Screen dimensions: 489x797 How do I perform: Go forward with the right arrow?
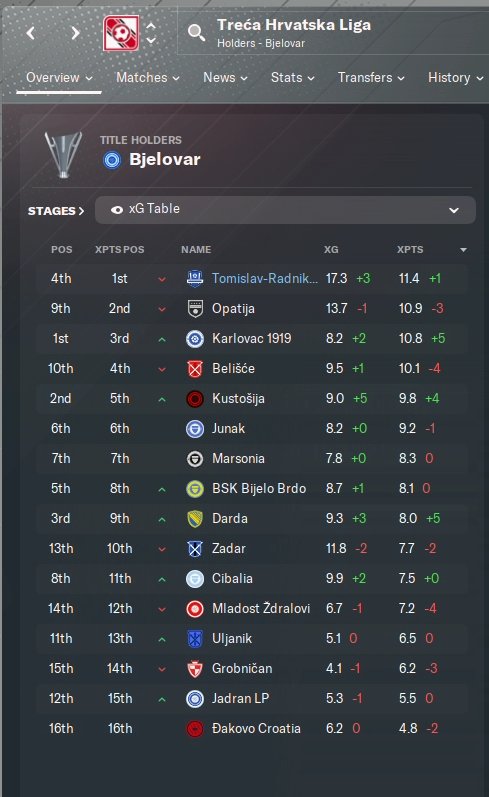[x=75, y=33]
